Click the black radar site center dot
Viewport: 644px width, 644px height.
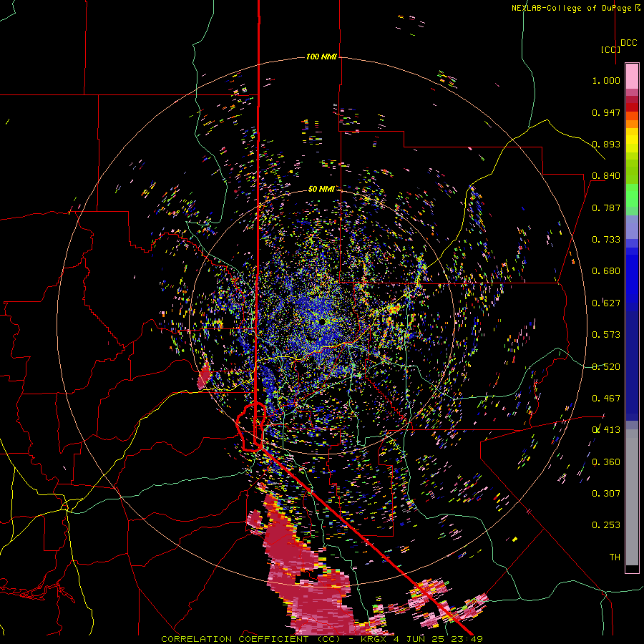[323, 321]
